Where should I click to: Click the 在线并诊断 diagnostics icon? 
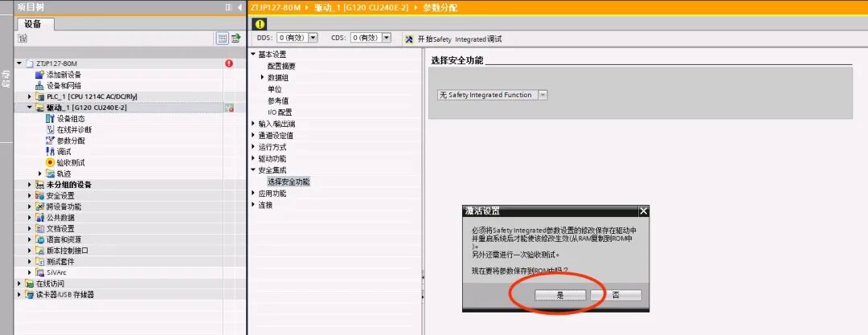click(50, 129)
